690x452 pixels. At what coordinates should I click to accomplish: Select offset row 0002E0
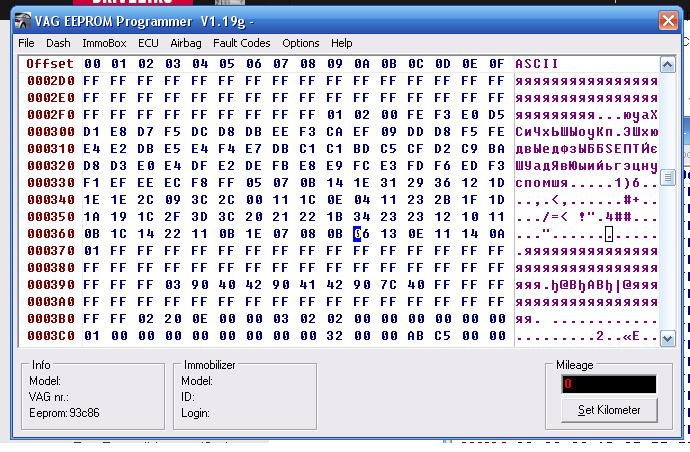tap(51, 98)
